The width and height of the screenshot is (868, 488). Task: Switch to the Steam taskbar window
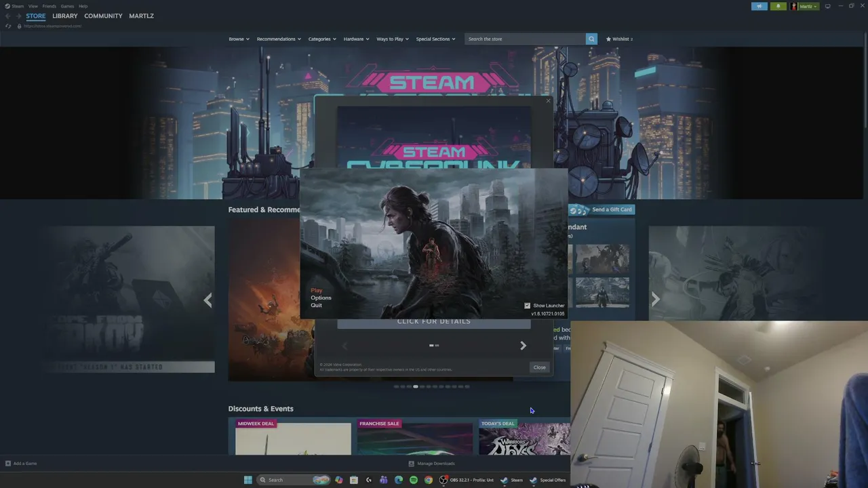pyautogui.click(x=512, y=480)
